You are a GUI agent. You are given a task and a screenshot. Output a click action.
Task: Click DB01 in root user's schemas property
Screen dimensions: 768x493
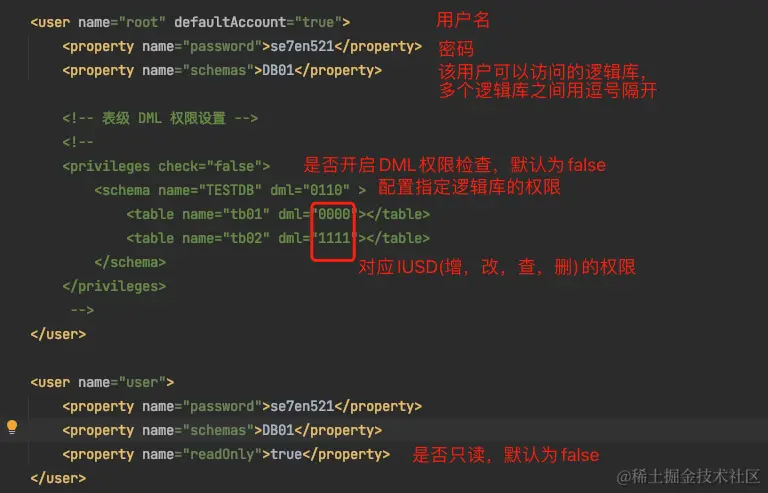tap(278, 70)
